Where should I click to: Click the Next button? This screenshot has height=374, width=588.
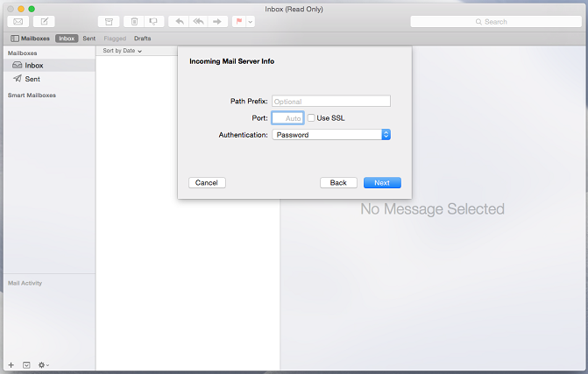[381, 182]
